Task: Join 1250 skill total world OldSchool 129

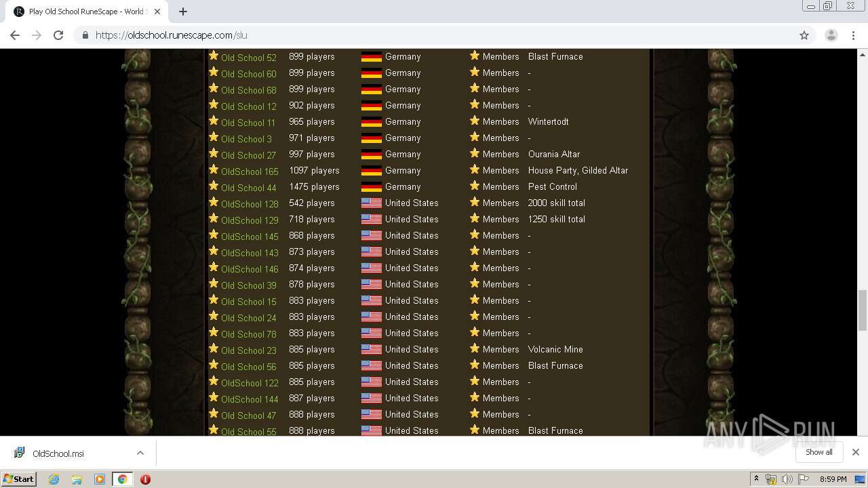Action: [x=250, y=220]
